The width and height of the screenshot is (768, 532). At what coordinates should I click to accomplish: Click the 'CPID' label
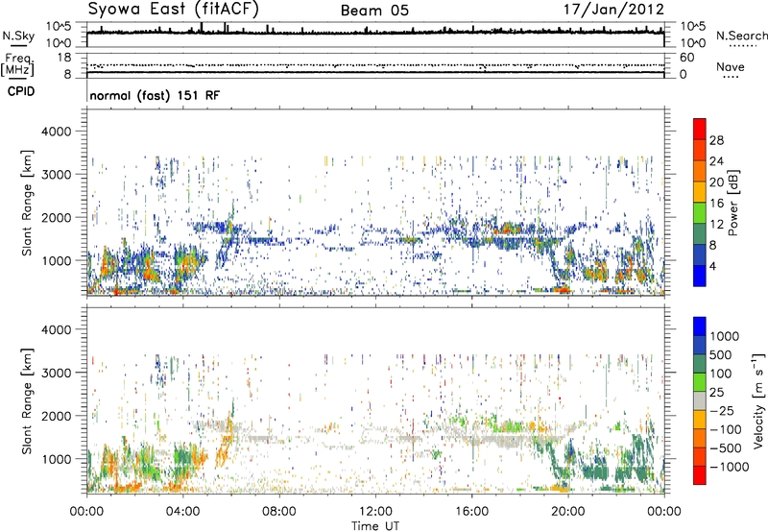21,91
